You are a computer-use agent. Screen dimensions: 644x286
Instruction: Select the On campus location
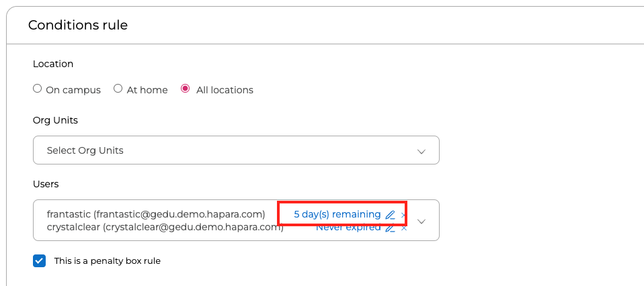point(38,89)
